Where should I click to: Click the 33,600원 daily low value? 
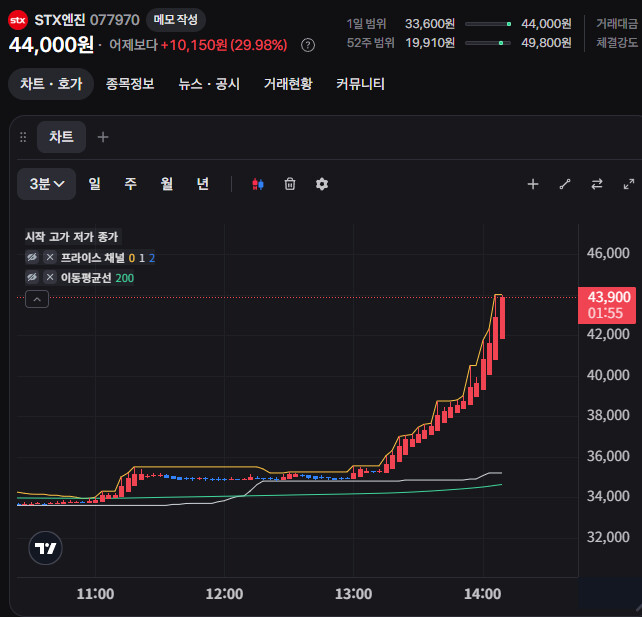coord(430,24)
